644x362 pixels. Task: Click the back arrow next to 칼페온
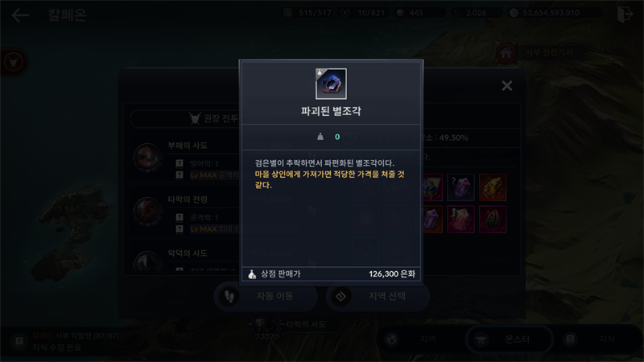coord(20,15)
